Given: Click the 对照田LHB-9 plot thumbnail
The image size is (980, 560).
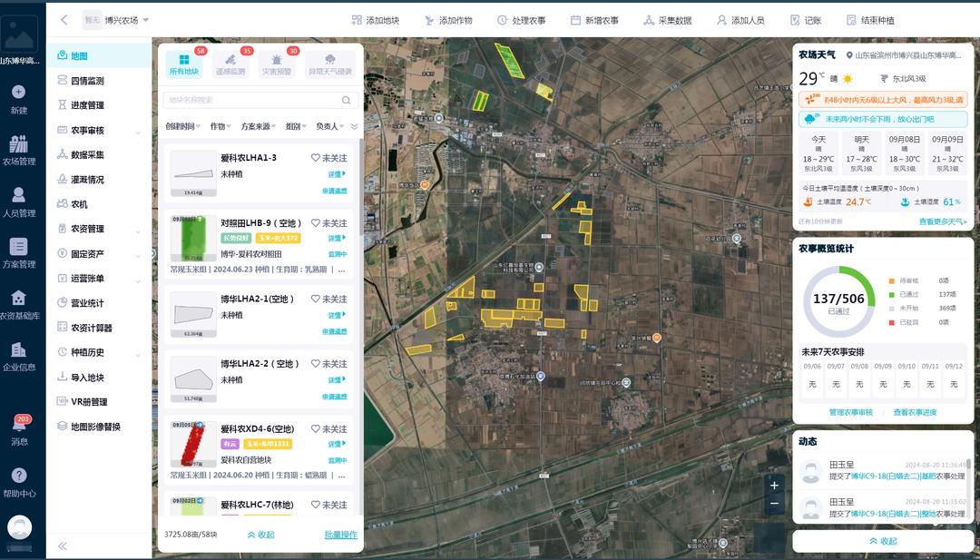Looking at the screenshot, I should click(x=192, y=239).
